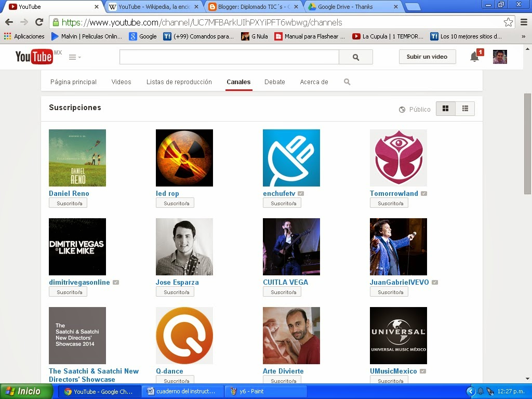
Task: Open the Tomorrowland logo thumbnail
Action: (x=398, y=158)
